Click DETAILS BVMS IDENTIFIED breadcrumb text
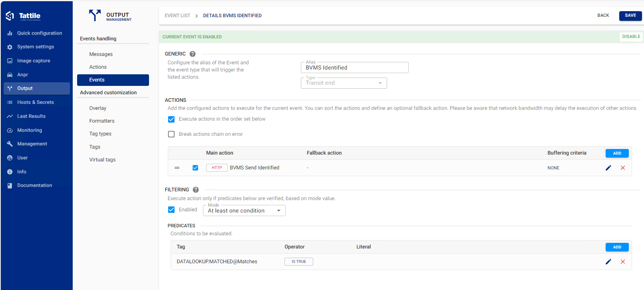The height and width of the screenshot is (290, 644). (233, 16)
